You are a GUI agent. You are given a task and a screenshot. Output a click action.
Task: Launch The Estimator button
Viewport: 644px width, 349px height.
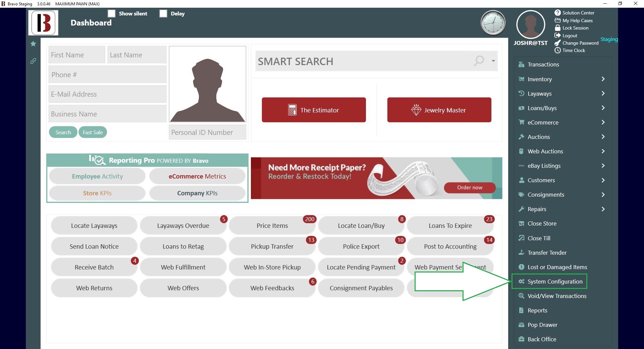pyautogui.click(x=314, y=110)
